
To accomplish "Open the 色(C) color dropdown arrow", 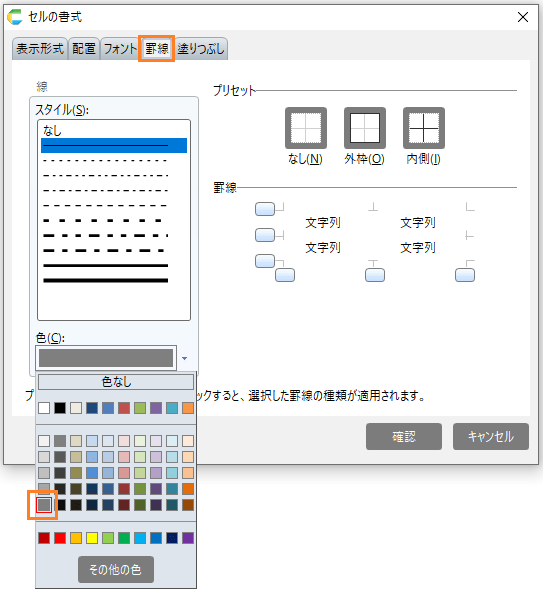I will click(185, 358).
